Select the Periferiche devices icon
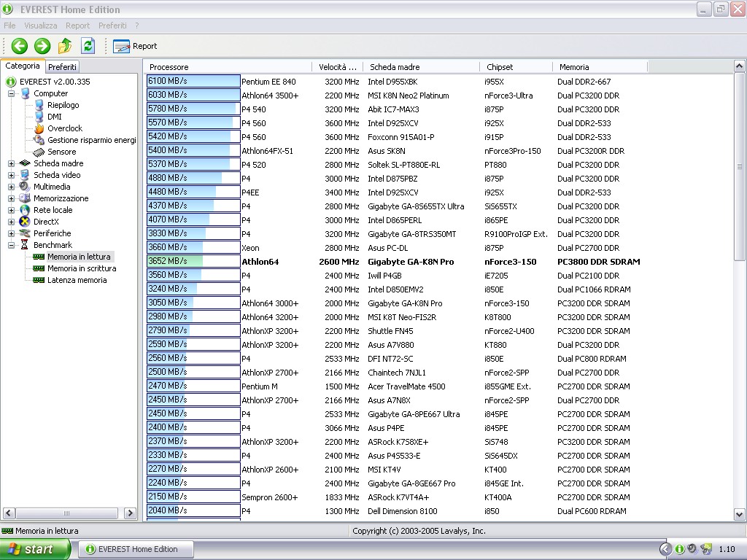Viewport: 747px width, 560px height. pyautogui.click(x=26, y=233)
